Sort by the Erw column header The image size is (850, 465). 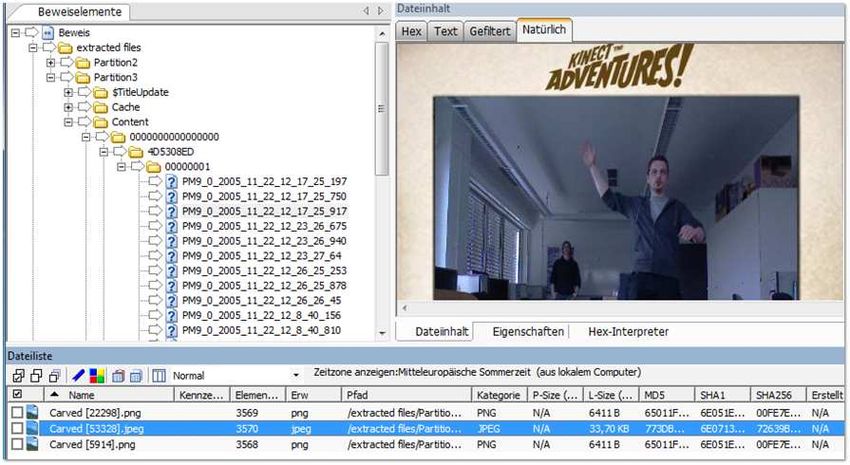coord(313,395)
